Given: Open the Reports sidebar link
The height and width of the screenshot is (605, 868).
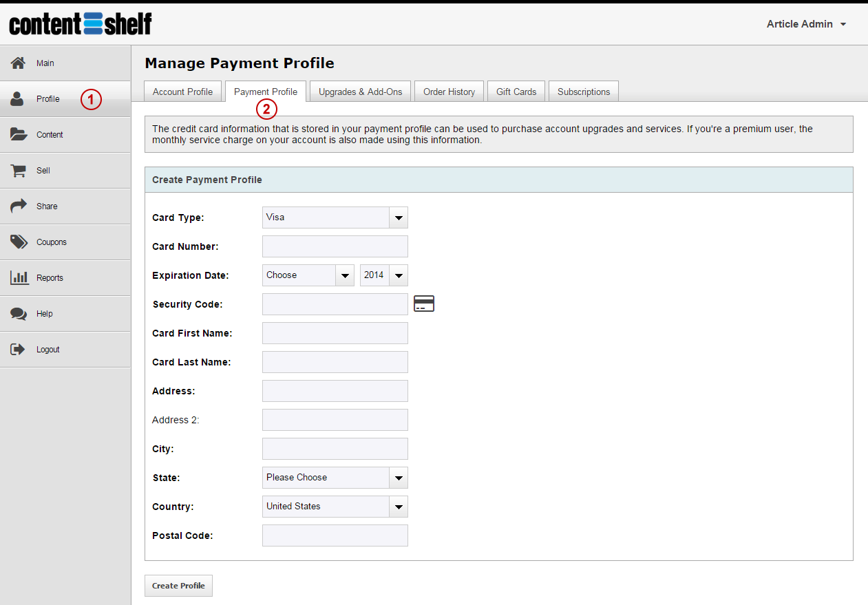Looking at the screenshot, I should pyautogui.click(x=65, y=278).
